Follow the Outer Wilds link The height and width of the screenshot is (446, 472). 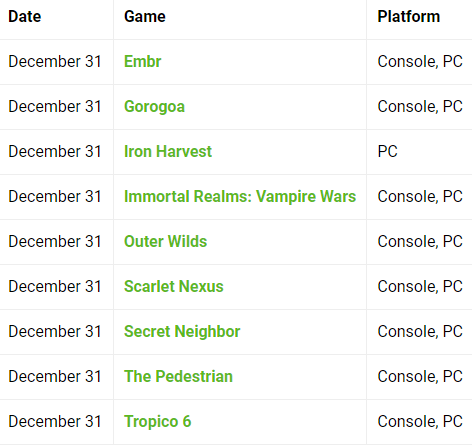(165, 242)
